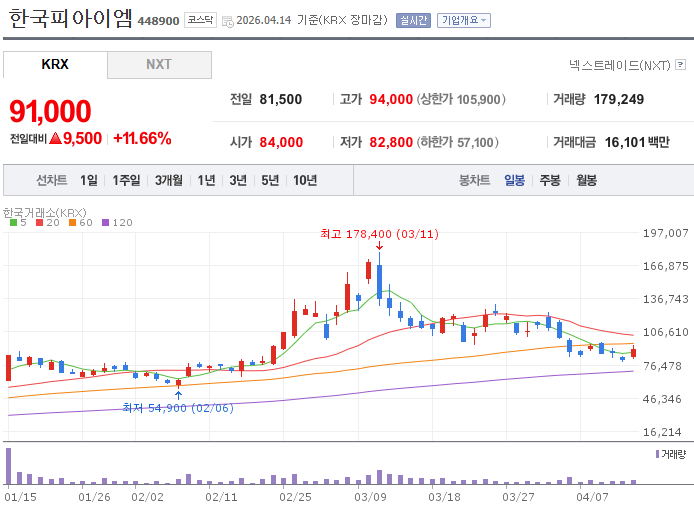This screenshot has width=694, height=513.
Task: Click the NXT help question icon
Action: click(x=681, y=65)
